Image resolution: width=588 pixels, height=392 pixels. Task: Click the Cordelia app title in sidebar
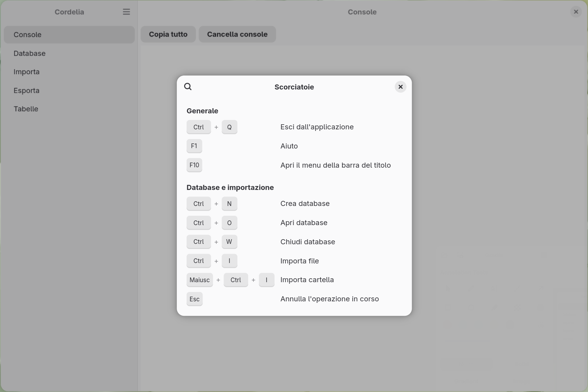tap(69, 12)
